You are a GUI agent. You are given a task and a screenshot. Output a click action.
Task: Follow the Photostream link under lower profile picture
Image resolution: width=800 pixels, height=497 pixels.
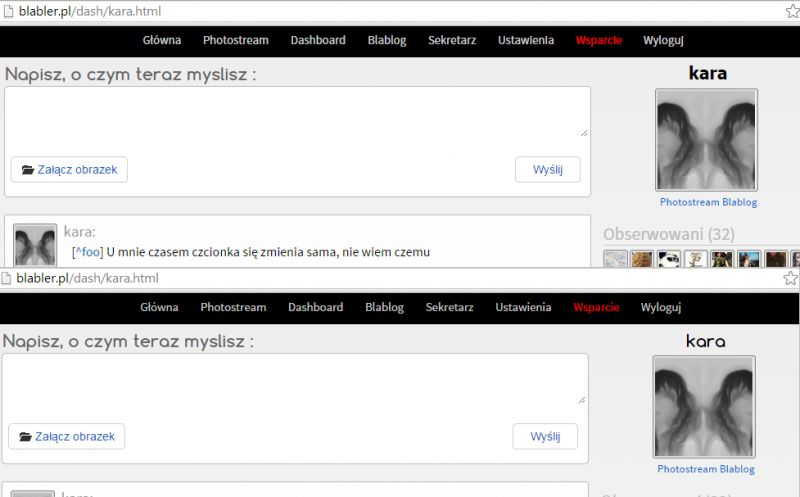tap(687, 469)
